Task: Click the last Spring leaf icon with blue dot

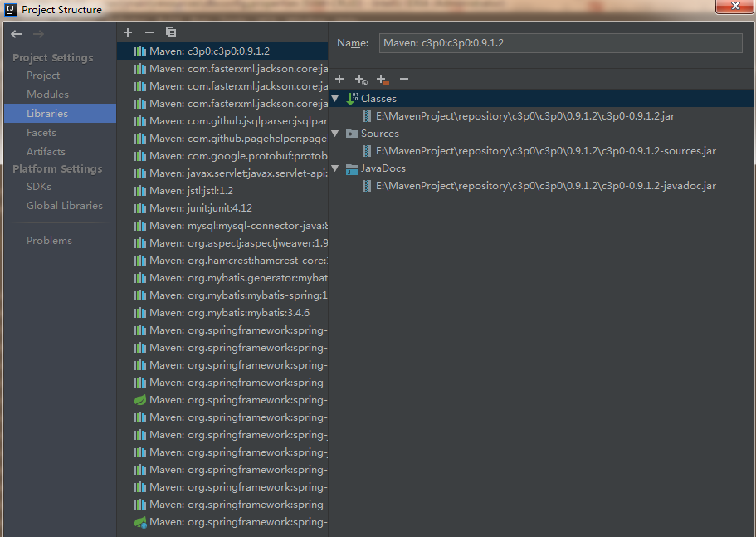Action: pyautogui.click(x=139, y=522)
